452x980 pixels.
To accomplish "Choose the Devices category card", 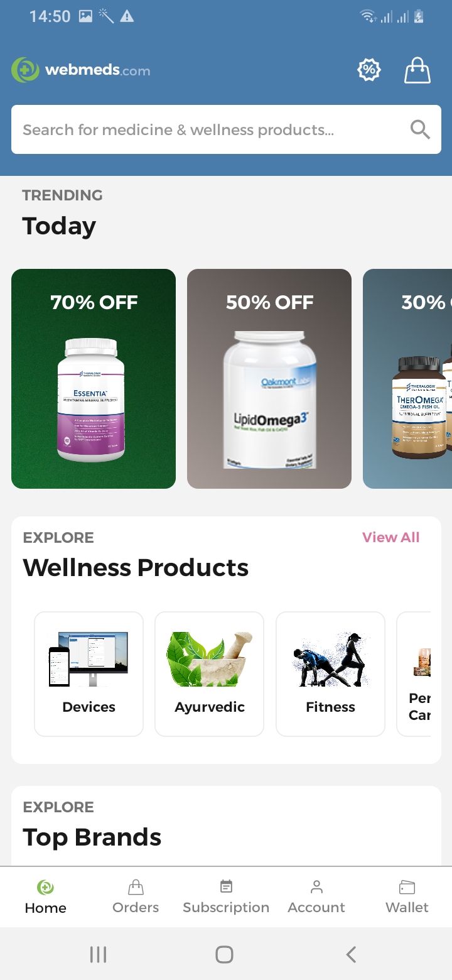I will click(89, 673).
